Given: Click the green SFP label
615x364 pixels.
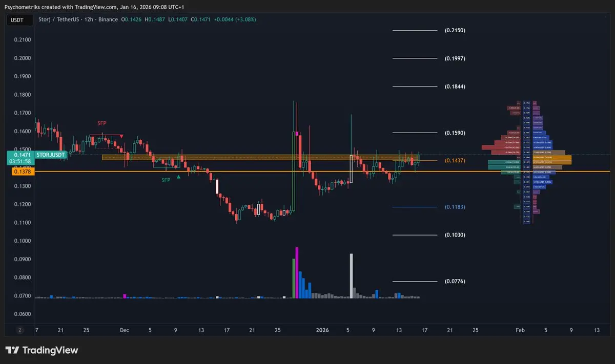Looking at the screenshot, I should click(x=166, y=180).
